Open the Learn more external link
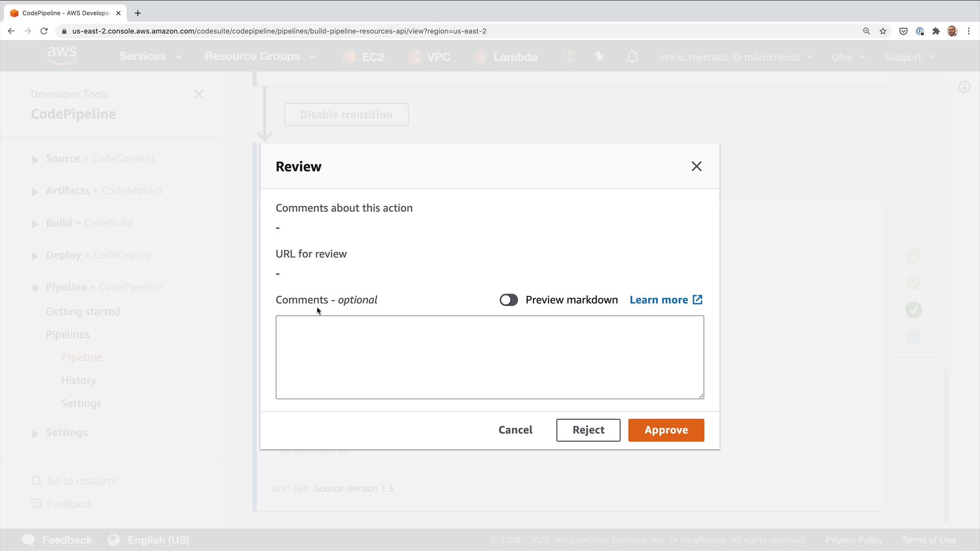 [666, 300]
